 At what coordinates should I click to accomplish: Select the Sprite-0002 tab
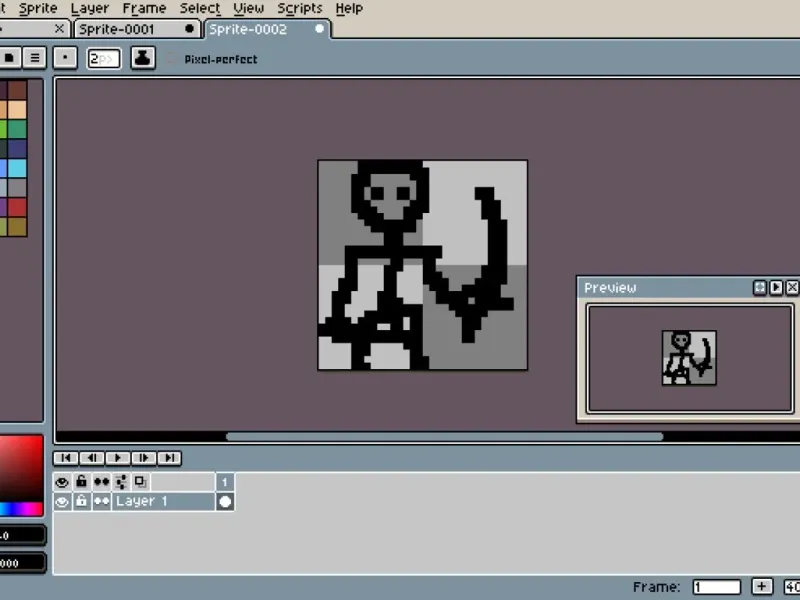267,29
